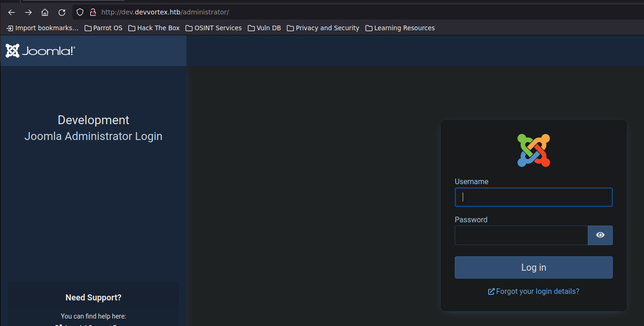
Task: Open the browser home page icon
Action: click(x=45, y=13)
